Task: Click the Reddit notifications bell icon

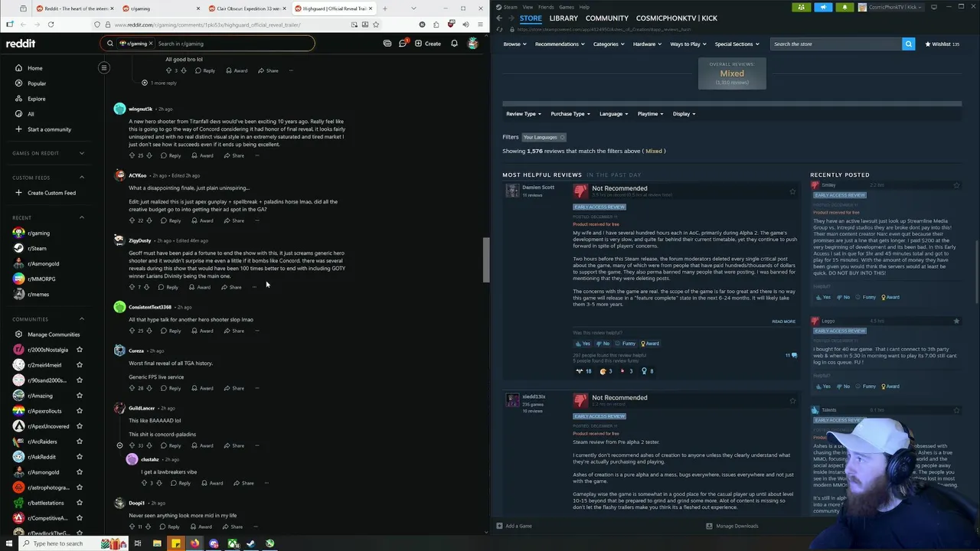Action: pyautogui.click(x=454, y=44)
